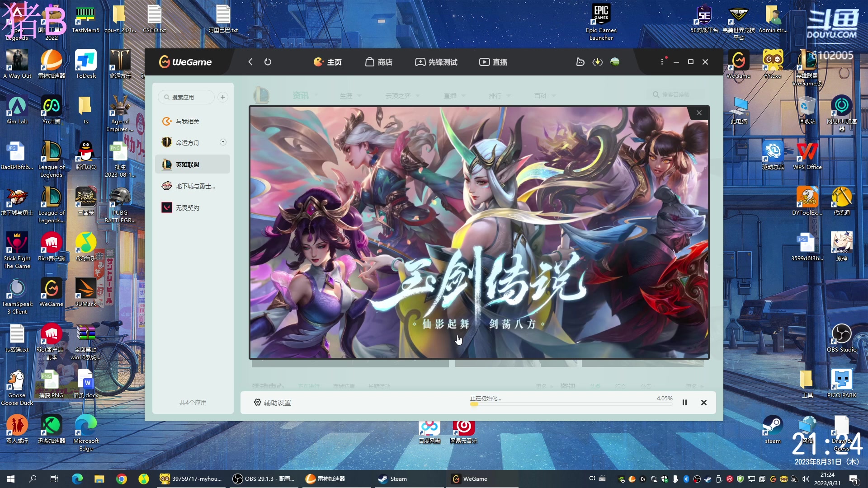Click the WeGame back arrow
Screen dimensions: 868x488
click(x=250, y=62)
